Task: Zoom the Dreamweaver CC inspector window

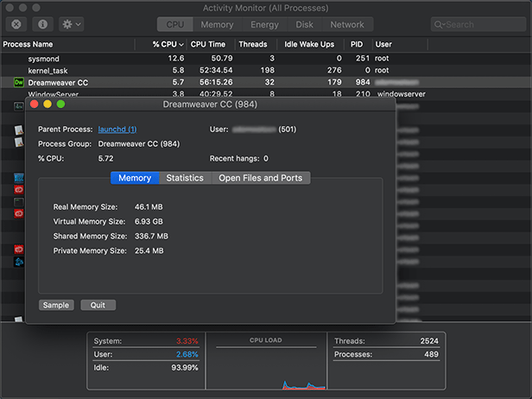Action: 60,104
